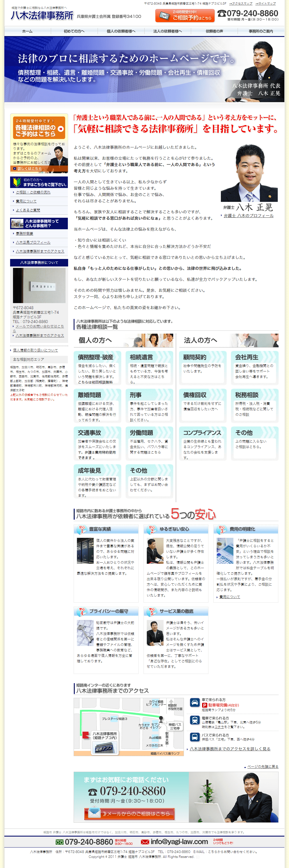Open 個人の依頼者様へ navigation item
The width and height of the screenshot is (289, 868).
(x=121, y=31)
